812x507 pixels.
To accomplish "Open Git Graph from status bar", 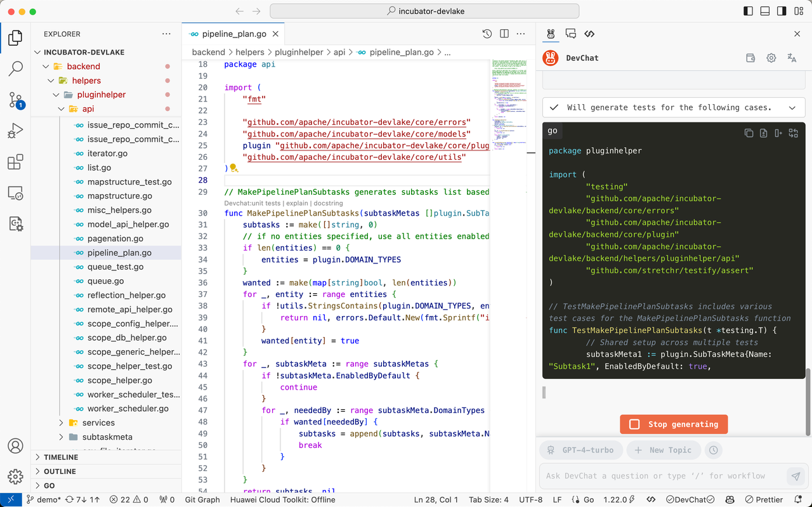I will point(202,499).
